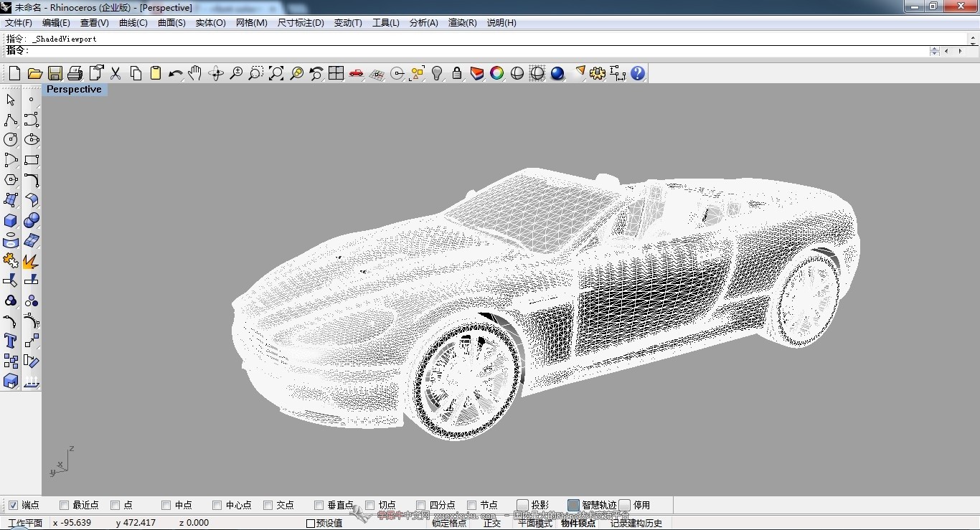Save the model with the floppy disk icon
The image size is (980, 530).
(x=55, y=73)
